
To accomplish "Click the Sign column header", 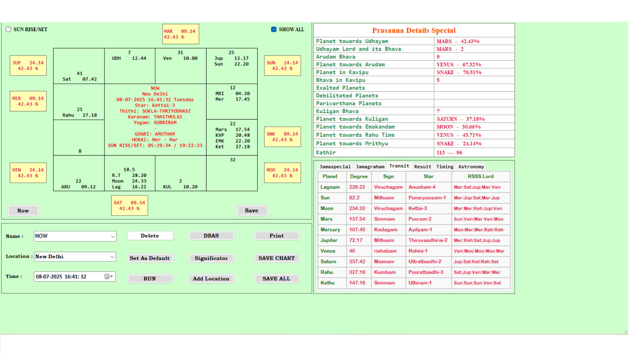I will pyautogui.click(x=388, y=177).
